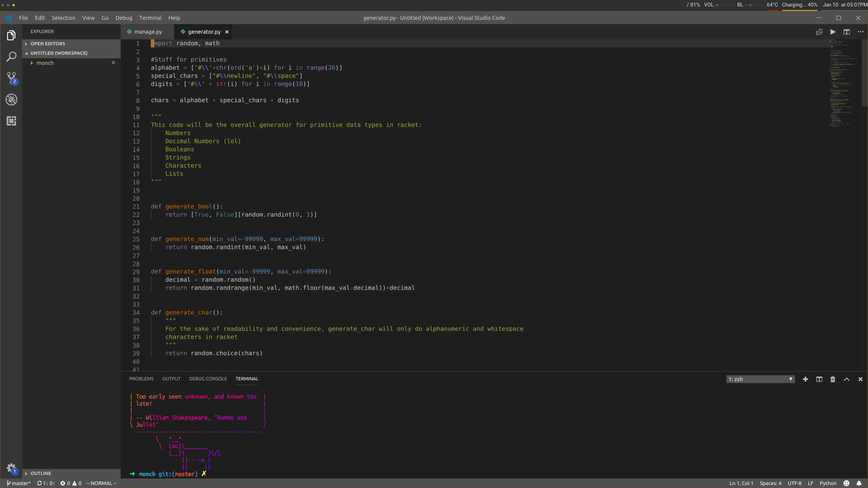868x488 pixels.
Task: Open the Search view in activity bar
Action: pyautogui.click(x=11, y=57)
